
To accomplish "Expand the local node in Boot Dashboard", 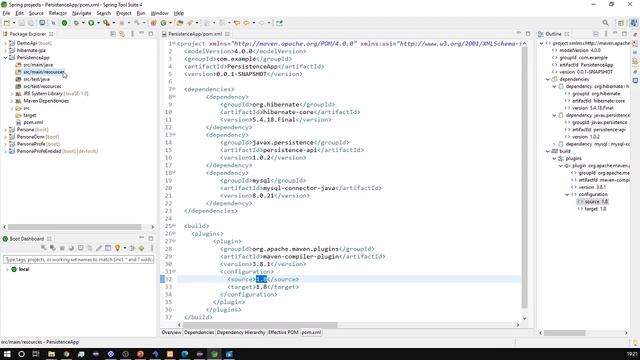I will [7, 269].
